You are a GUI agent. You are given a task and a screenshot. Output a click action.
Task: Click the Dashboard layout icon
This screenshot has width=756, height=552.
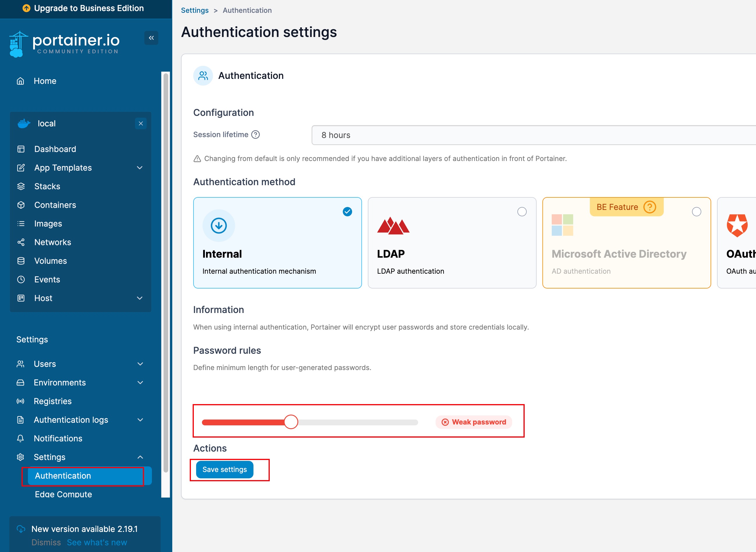(x=21, y=149)
